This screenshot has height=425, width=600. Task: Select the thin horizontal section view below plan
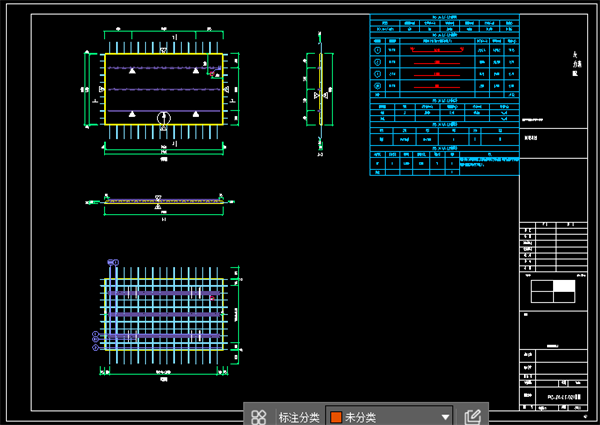click(164, 201)
